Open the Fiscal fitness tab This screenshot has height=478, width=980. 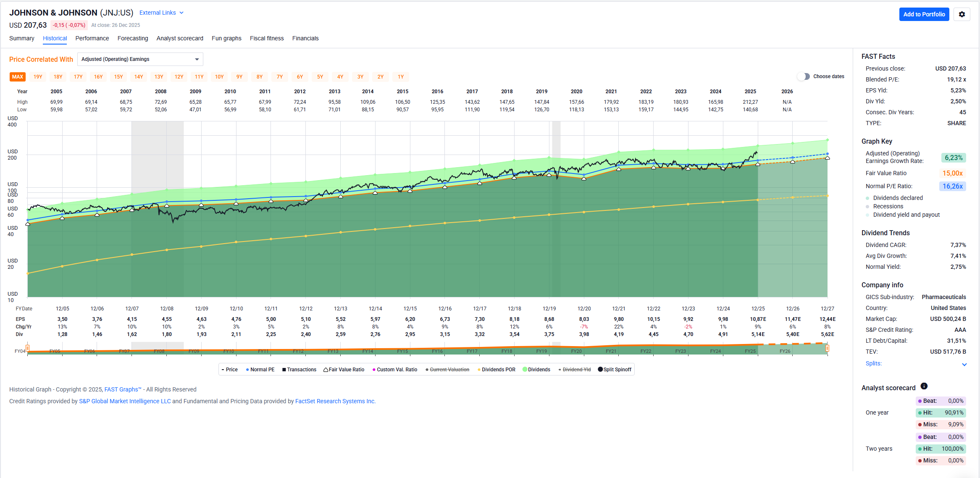click(267, 38)
